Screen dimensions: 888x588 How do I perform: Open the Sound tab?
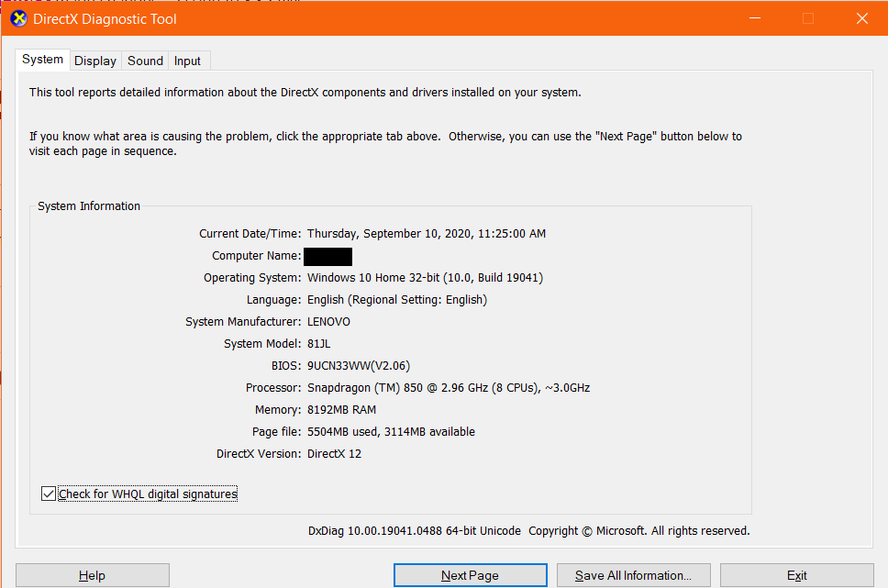(145, 61)
